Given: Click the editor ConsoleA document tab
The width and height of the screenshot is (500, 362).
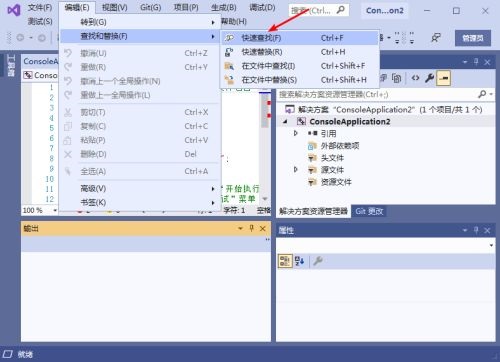Looking at the screenshot, I should [41, 61].
